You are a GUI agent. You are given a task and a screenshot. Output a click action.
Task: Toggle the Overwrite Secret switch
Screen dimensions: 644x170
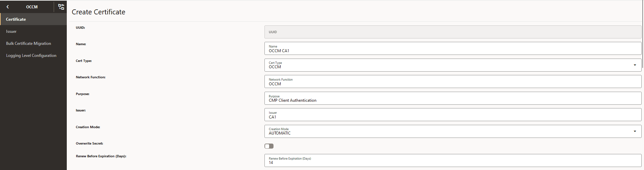pos(269,146)
